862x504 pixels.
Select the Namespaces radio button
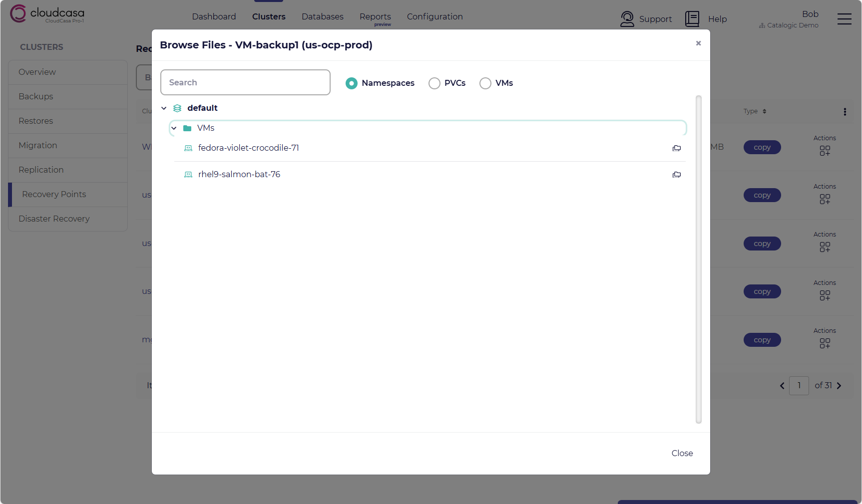tap(352, 83)
